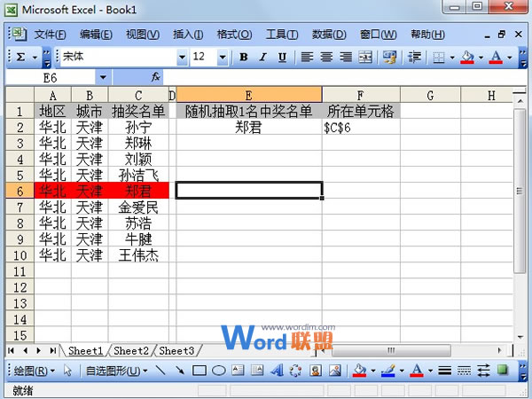532x399 pixels.
Task: Switch to the Sheet2 tab
Action: tap(131, 351)
